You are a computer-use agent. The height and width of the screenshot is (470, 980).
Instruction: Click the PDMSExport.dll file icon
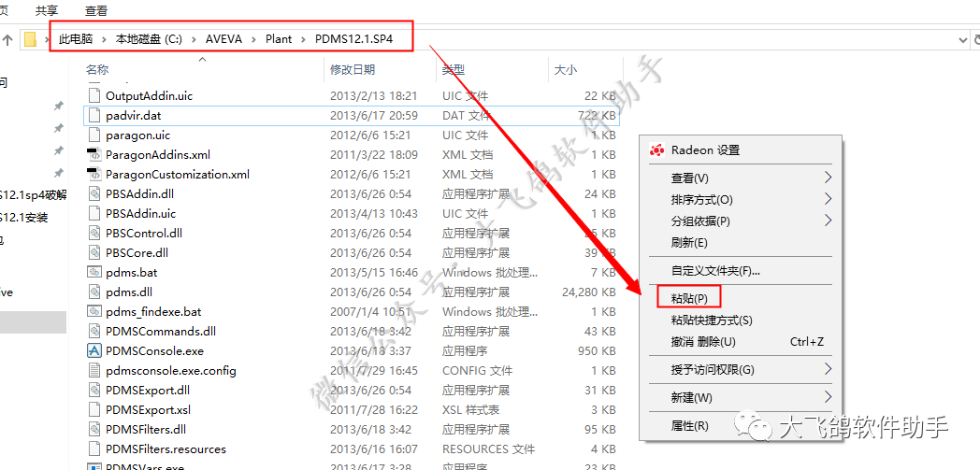pos(94,390)
